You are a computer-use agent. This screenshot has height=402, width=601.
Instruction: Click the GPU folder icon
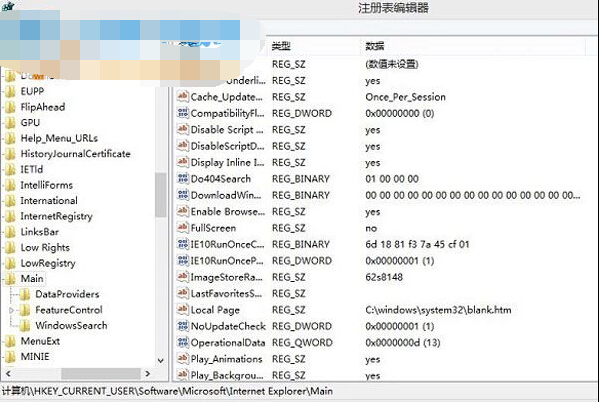point(10,123)
